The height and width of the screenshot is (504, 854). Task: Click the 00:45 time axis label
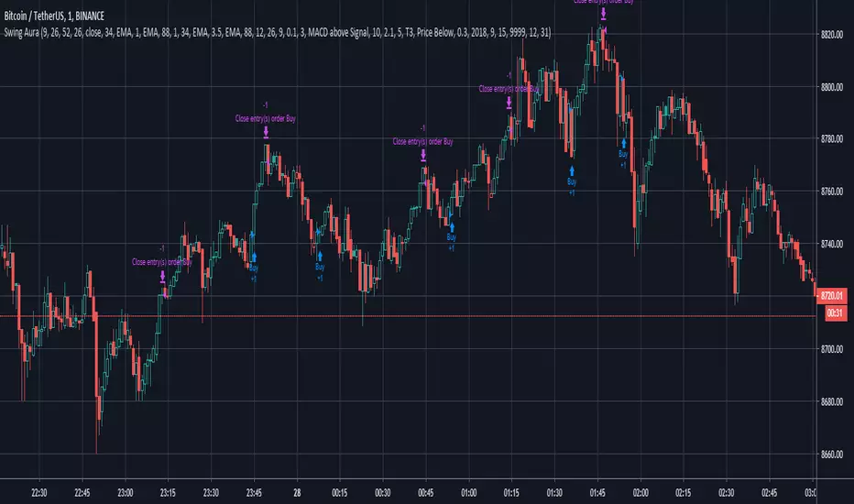[x=425, y=493]
